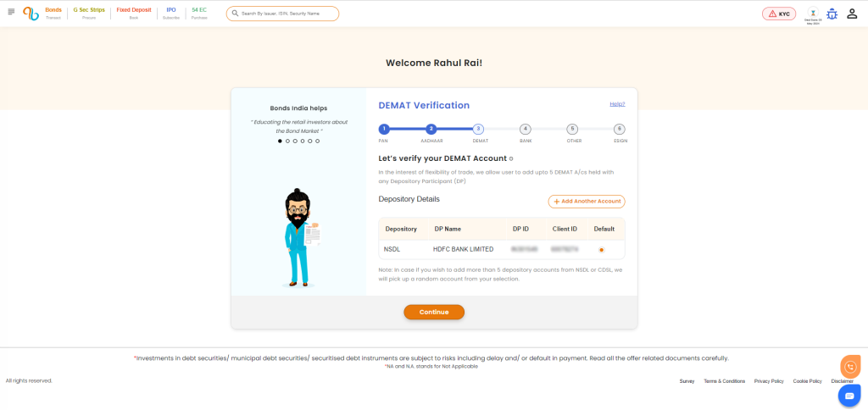Image resolution: width=868 pixels, height=410 pixels.
Task: Select default radio for HDFC BANK LIMITED
Action: pos(601,250)
